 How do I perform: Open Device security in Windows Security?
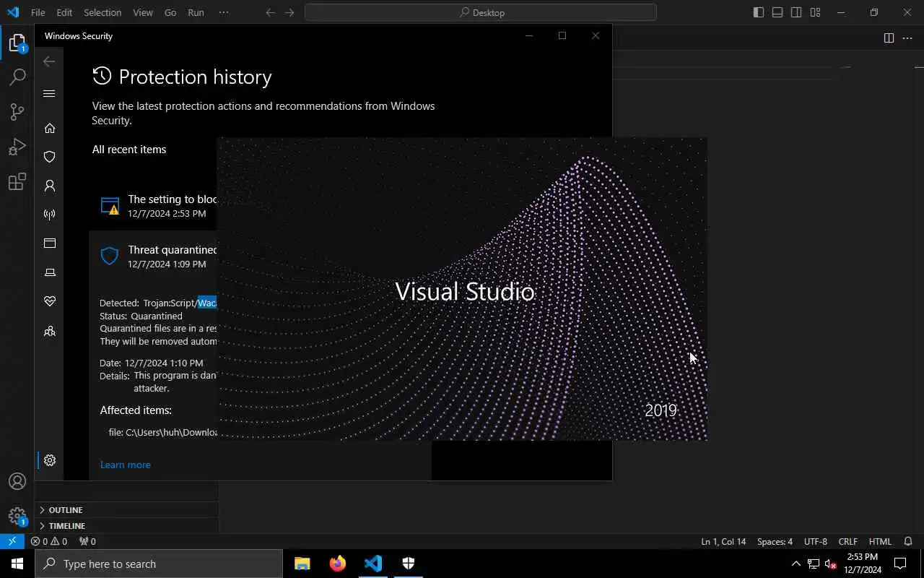(x=50, y=272)
